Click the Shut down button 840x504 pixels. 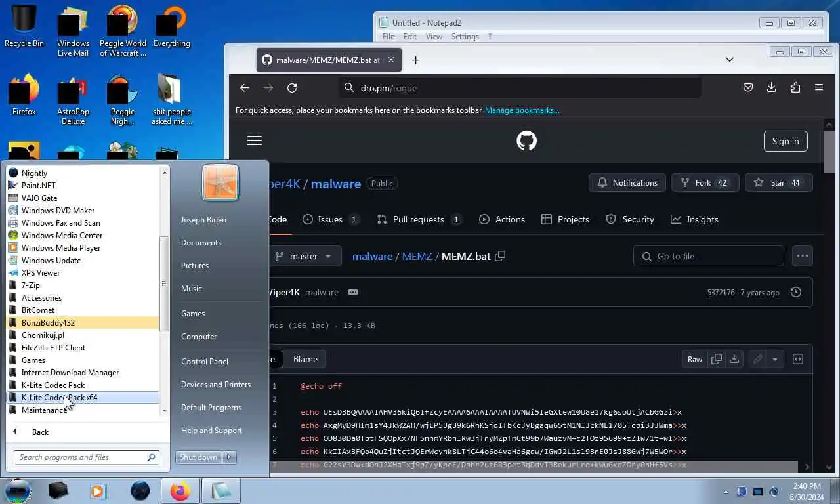pos(199,457)
